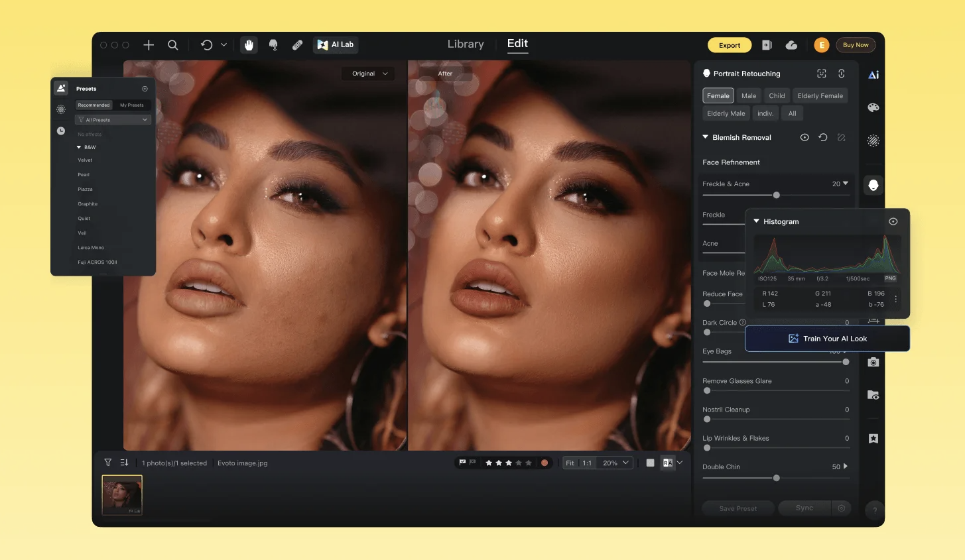Click the sort order icon
The image size is (965, 560).
coord(124,463)
